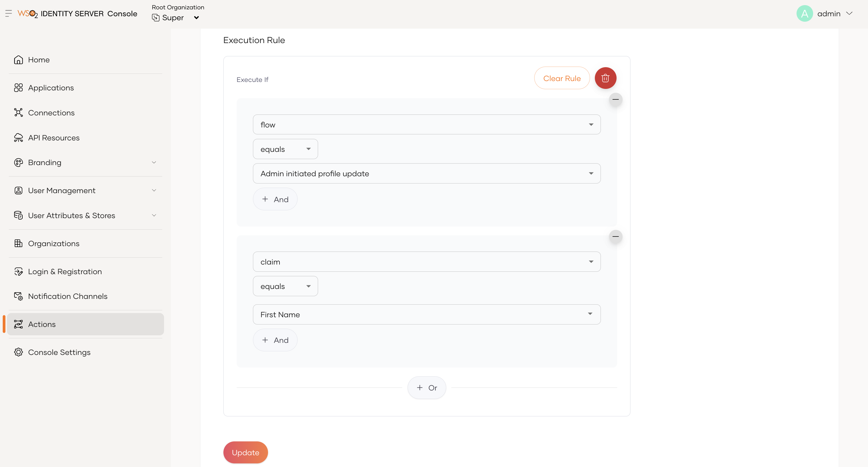Open Organizations using its building icon
The image size is (868, 467).
click(x=18, y=243)
